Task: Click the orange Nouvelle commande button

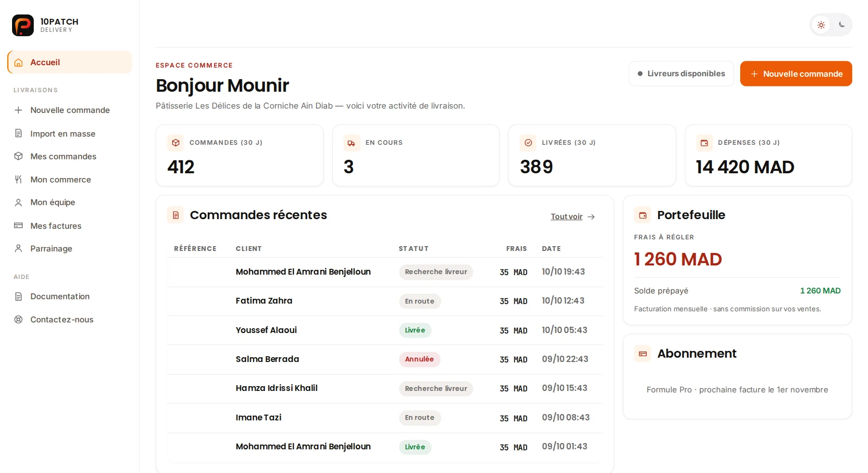Action: [796, 74]
